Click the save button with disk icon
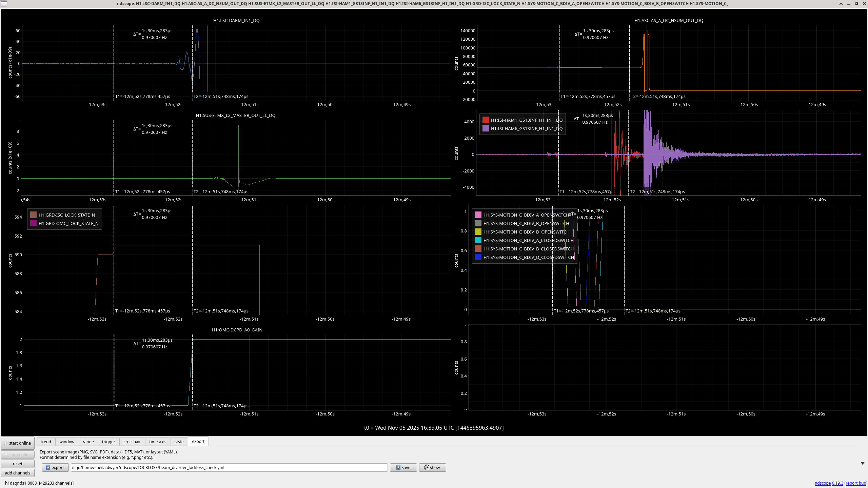 (x=403, y=467)
